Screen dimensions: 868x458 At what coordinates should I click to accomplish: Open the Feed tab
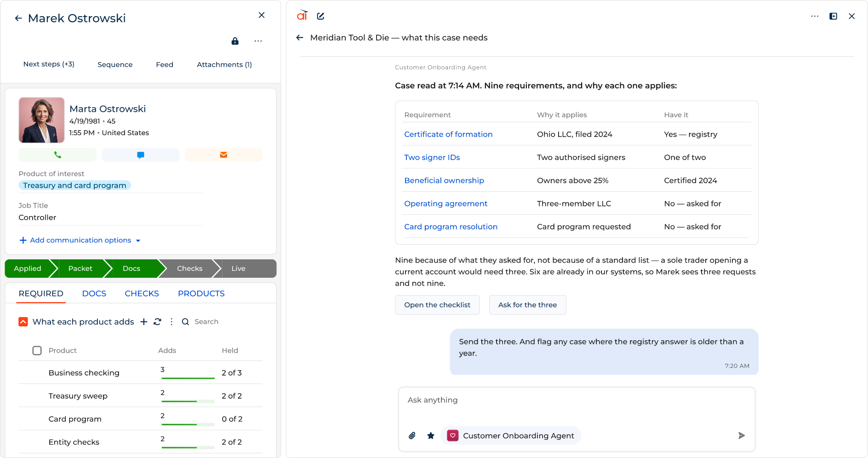click(x=165, y=64)
